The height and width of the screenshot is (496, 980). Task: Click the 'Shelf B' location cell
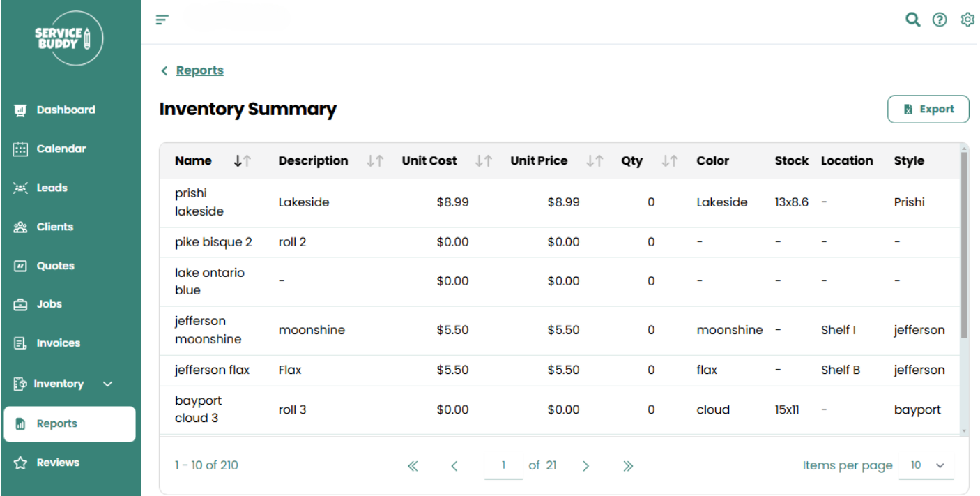pos(841,370)
